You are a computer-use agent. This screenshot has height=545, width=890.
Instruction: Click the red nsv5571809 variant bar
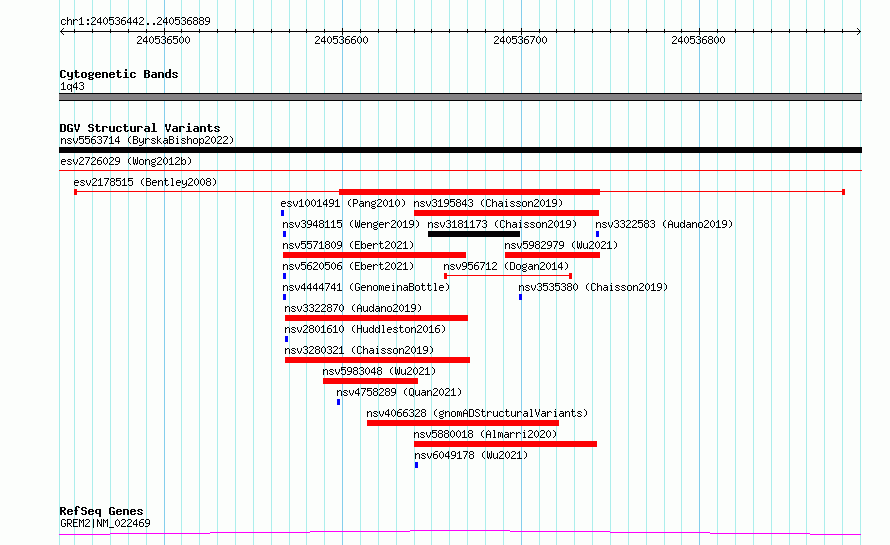click(x=374, y=255)
